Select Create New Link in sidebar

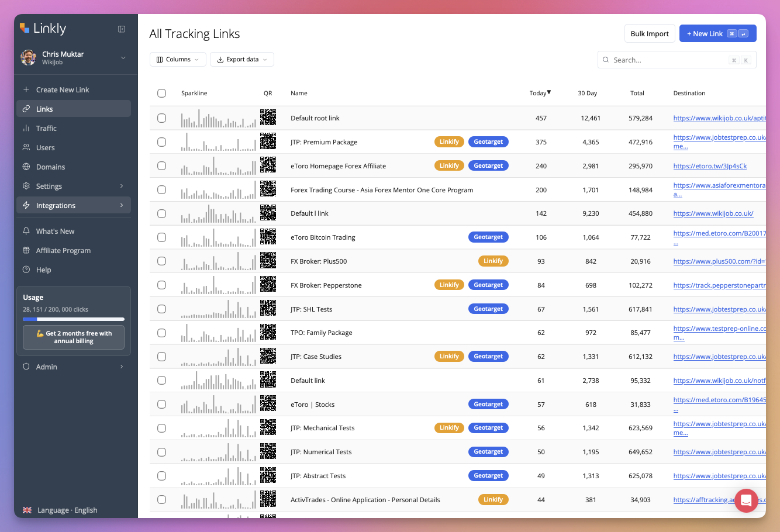pyautogui.click(x=74, y=89)
